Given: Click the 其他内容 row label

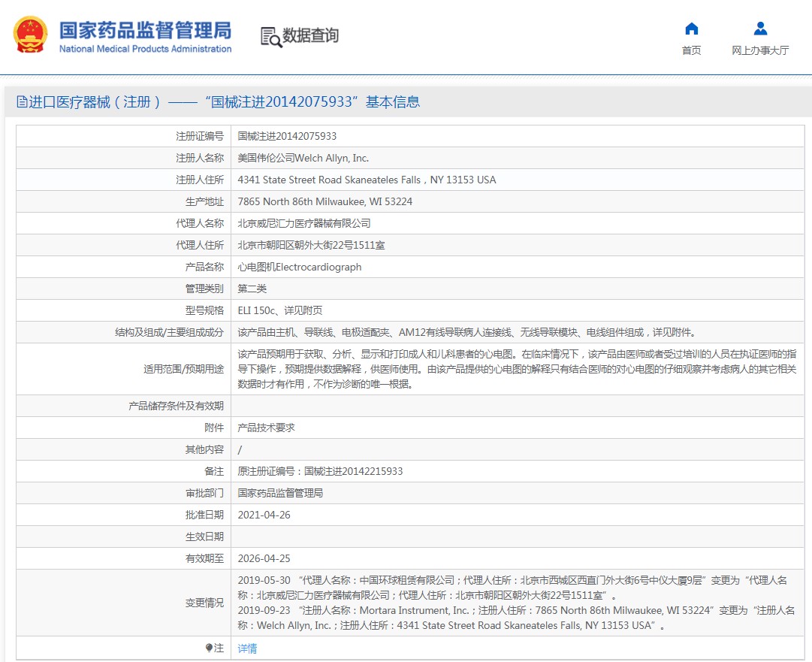Looking at the screenshot, I should (x=204, y=449).
